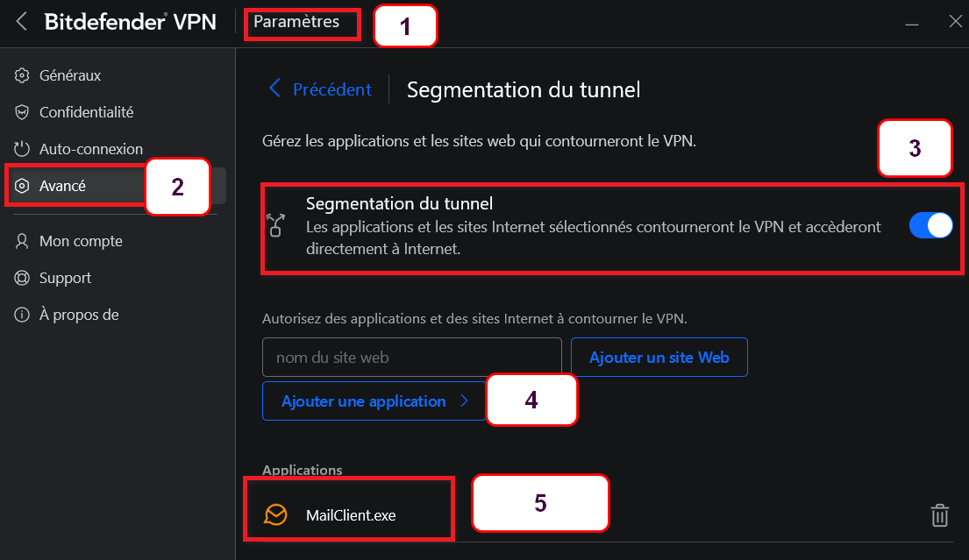The width and height of the screenshot is (969, 560).
Task: Click the Précédent link
Action: (x=331, y=89)
